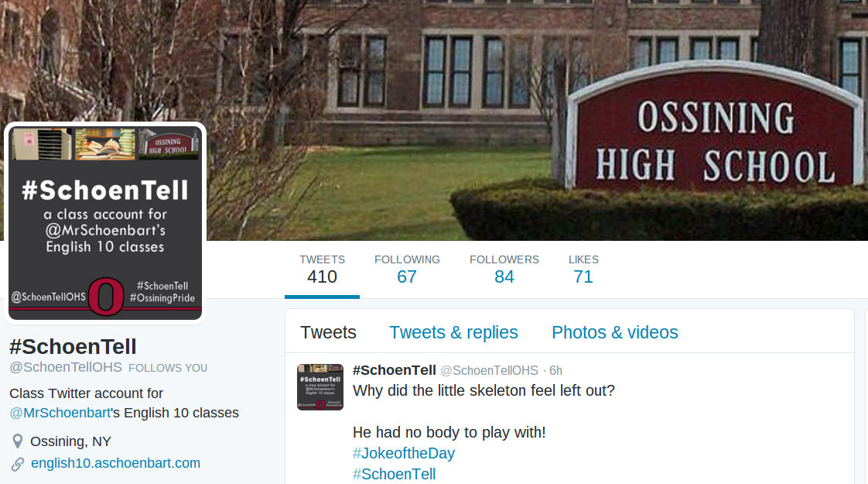View the Followers list of 84
The image size is (868, 484).
pyautogui.click(x=504, y=270)
